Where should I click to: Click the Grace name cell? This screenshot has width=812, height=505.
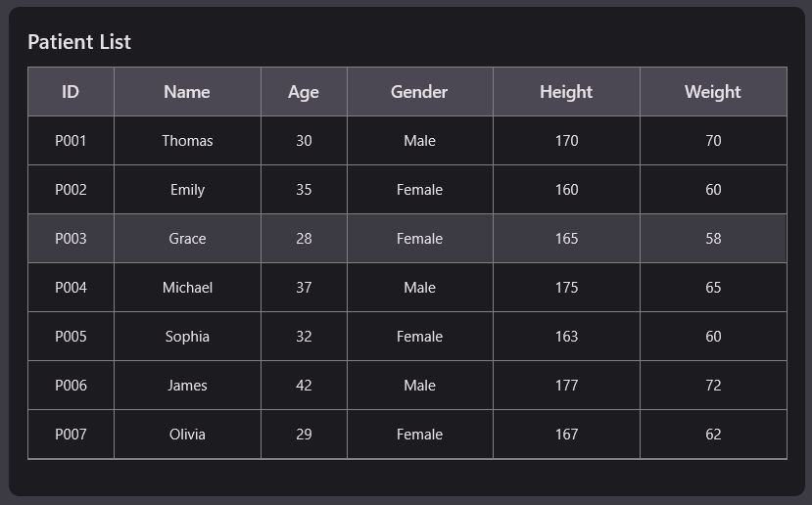click(187, 239)
